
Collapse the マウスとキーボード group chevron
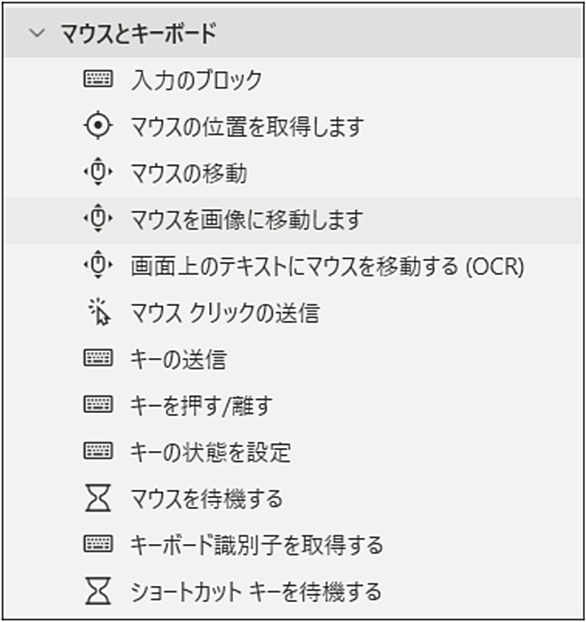click(37, 33)
